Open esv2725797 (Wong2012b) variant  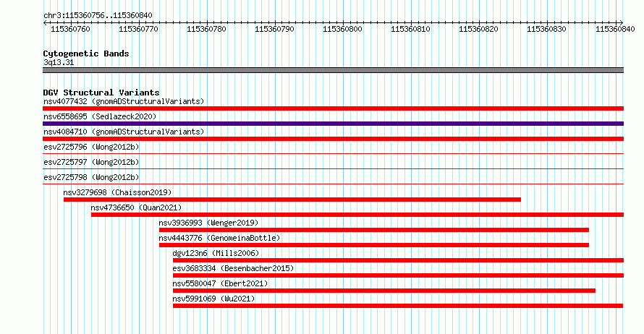point(91,162)
